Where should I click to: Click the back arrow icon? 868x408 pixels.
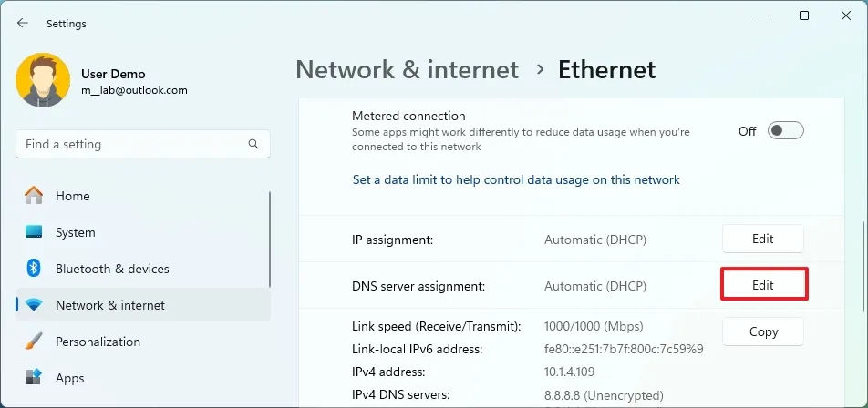(23, 23)
